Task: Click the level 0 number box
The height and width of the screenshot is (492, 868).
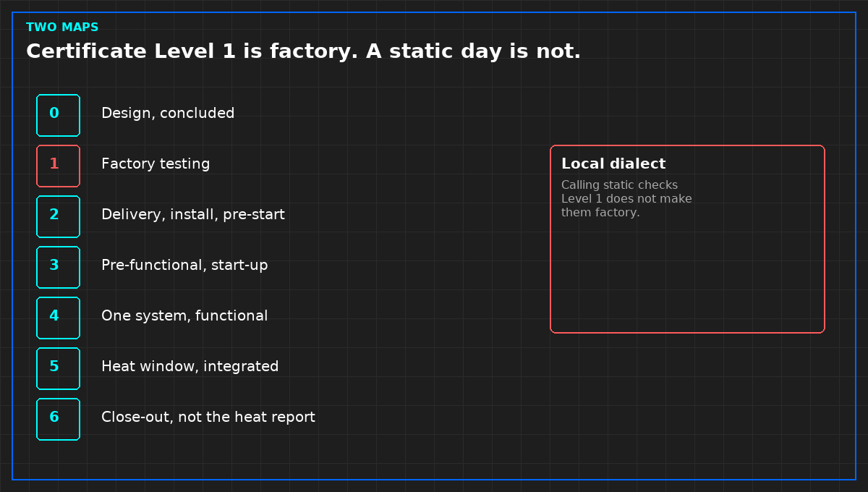Action: pyautogui.click(x=58, y=115)
